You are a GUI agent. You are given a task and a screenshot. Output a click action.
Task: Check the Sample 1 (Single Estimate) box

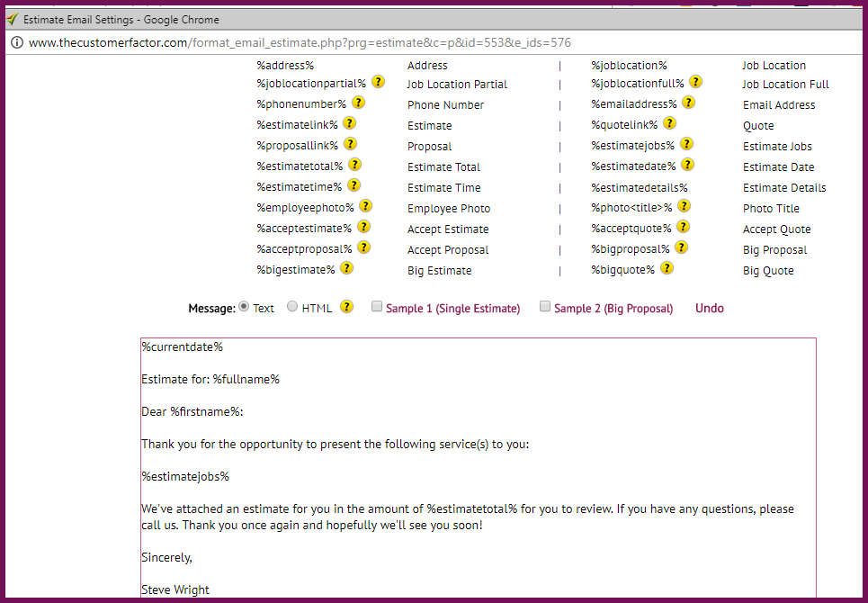coord(376,306)
